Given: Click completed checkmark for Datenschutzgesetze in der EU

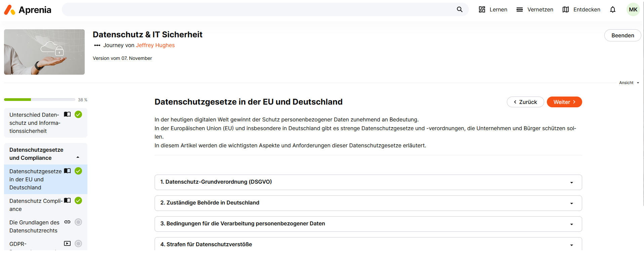Looking at the screenshot, I should pyautogui.click(x=78, y=171).
